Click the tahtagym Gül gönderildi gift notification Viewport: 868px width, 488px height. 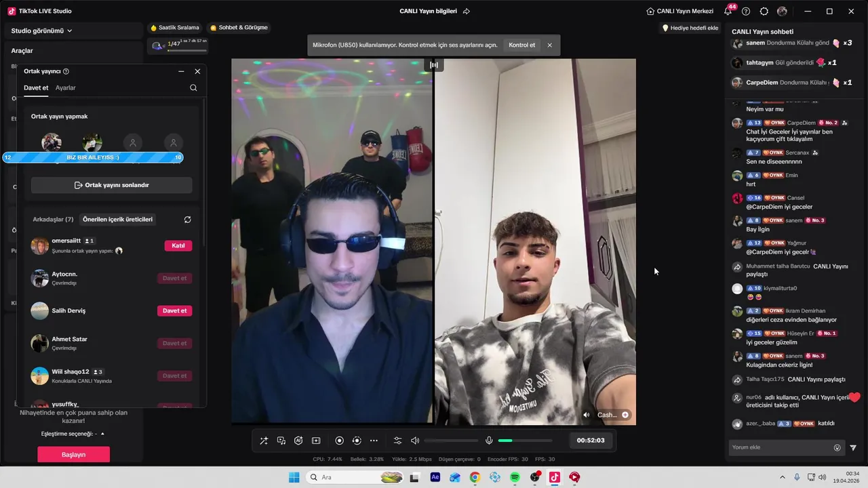tap(785, 62)
